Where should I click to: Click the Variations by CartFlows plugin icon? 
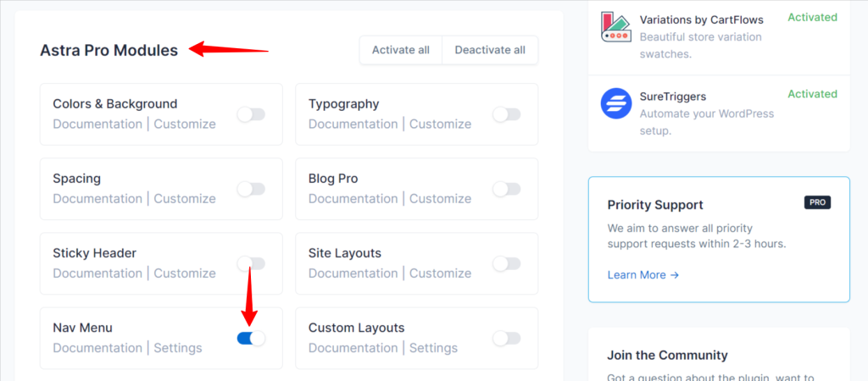(615, 26)
